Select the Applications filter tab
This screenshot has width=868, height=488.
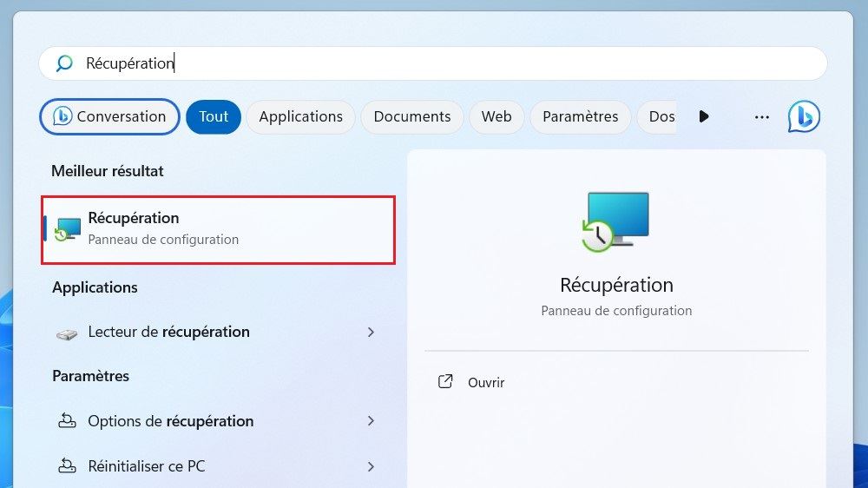pyautogui.click(x=300, y=116)
